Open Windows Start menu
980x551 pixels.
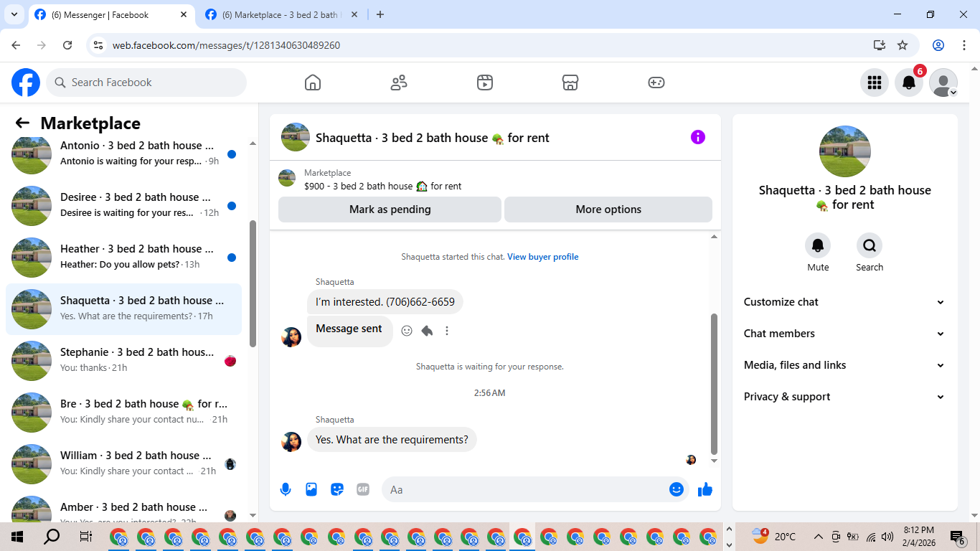(x=17, y=537)
